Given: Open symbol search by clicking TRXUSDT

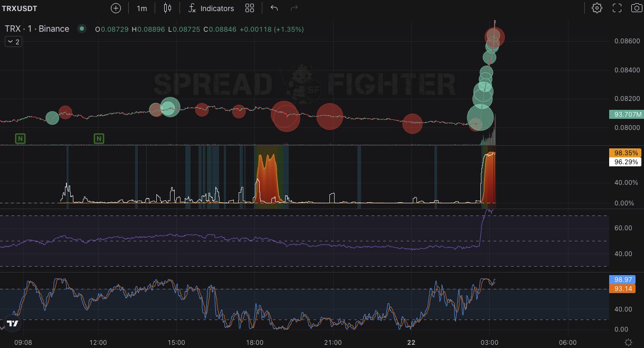Looking at the screenshot, I should coord(21,8).
